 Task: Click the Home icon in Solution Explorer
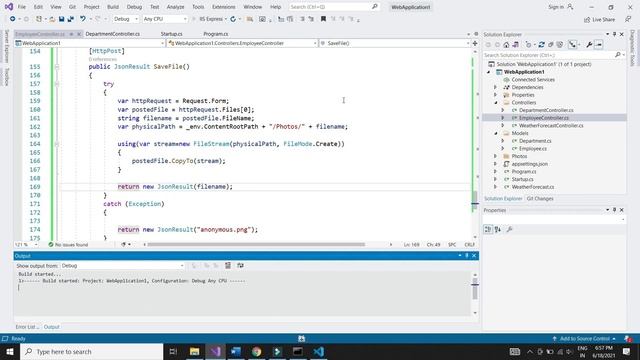[x=506, y=44]
